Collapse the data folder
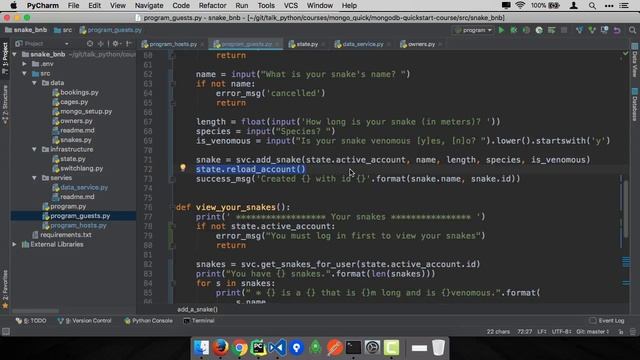This screenshot has height=360, width=640. point(34,83)
